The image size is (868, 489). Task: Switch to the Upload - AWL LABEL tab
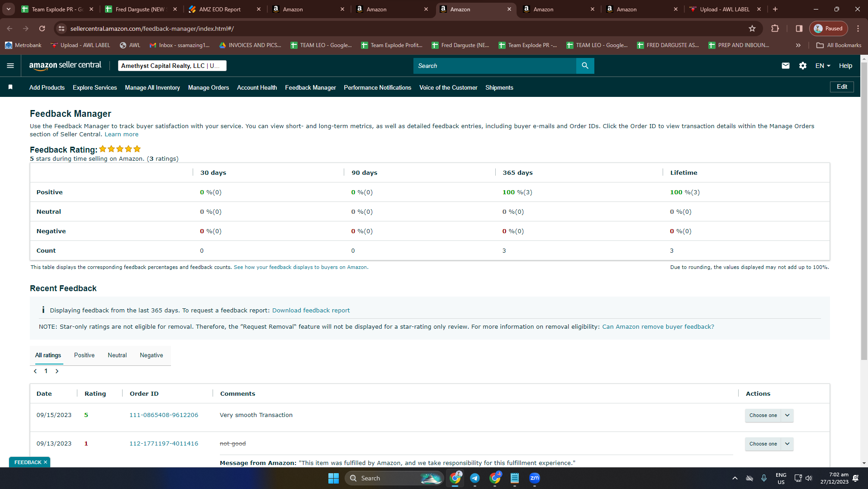(x=725, y=9)
